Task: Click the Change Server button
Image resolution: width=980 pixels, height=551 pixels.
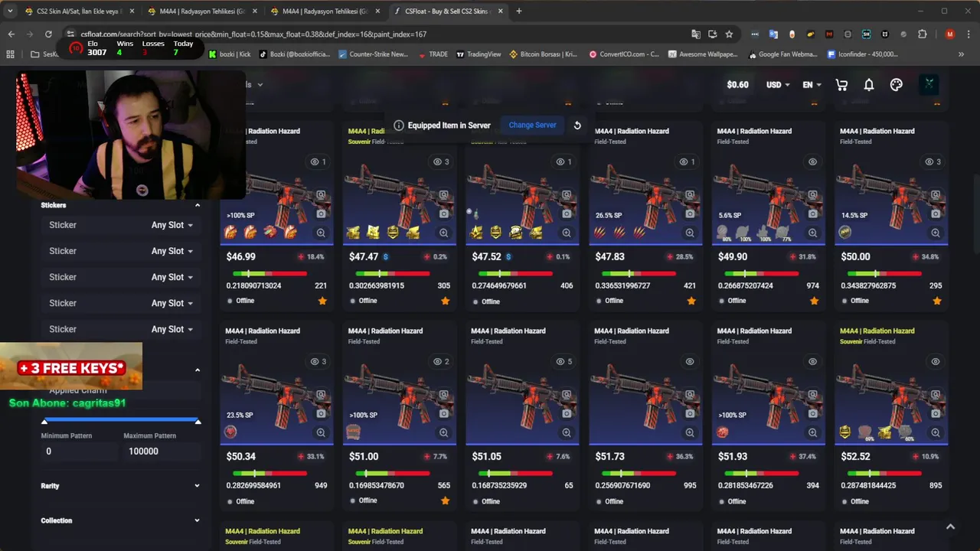Action: coord(532,126)
